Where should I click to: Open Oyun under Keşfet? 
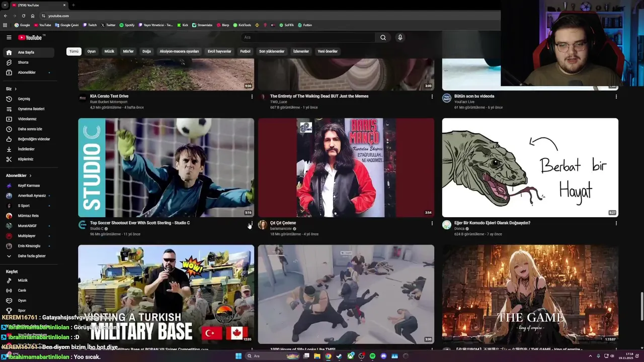click(29, 300)
